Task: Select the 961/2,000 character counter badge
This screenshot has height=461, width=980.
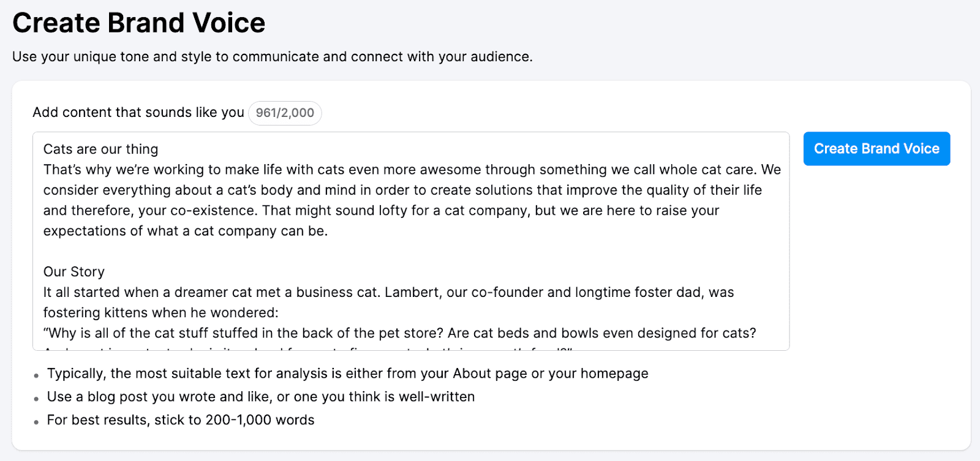Action: click(285, 113)
